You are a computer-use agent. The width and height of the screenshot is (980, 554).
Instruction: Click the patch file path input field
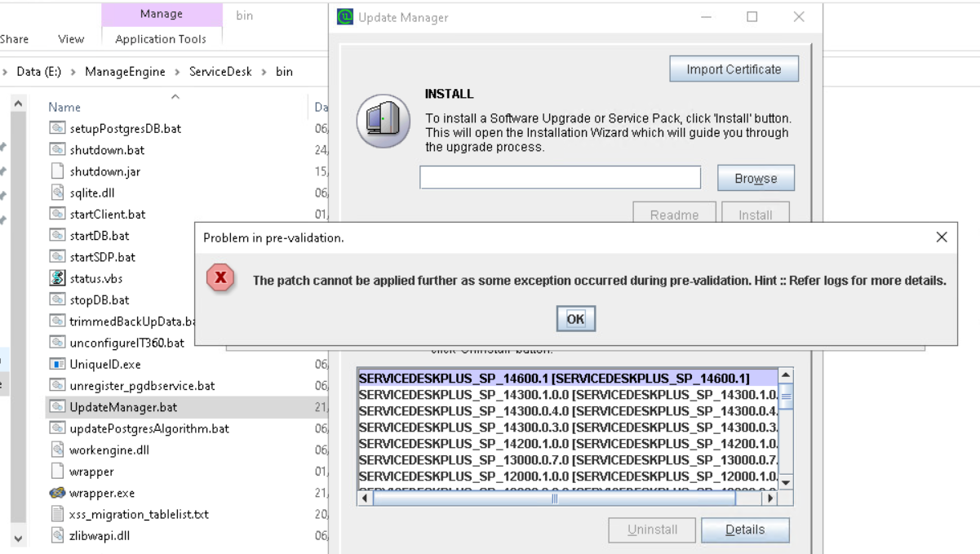click(x=560, y=177)
